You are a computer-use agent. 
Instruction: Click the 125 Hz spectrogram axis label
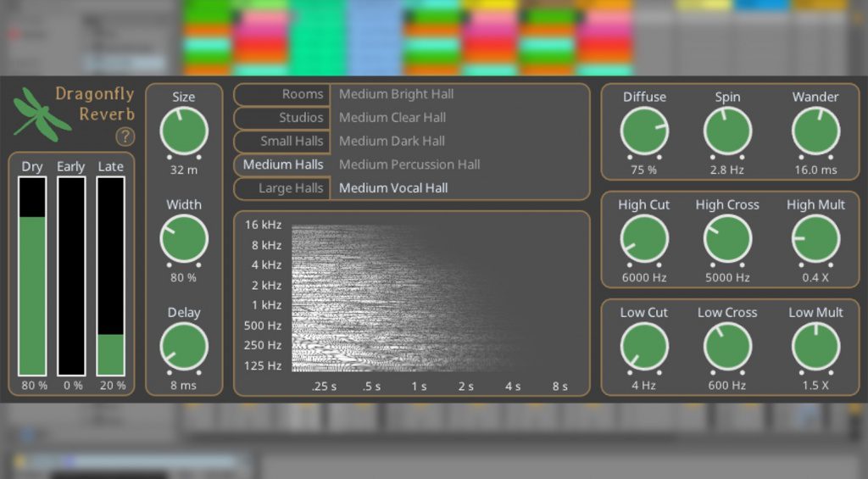tap(263, 365)
